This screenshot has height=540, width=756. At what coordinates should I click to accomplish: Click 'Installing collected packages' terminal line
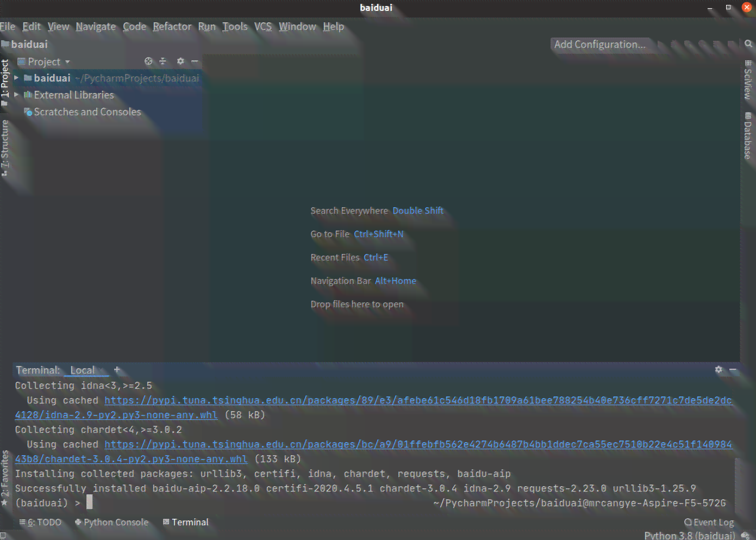tap(263, 474)
